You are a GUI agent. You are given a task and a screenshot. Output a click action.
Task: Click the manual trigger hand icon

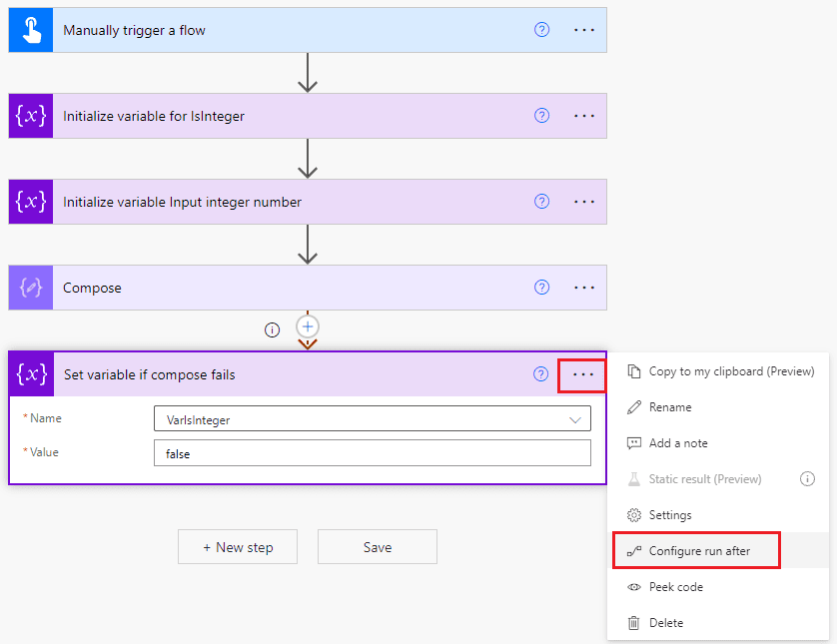click(x=29, y=29)
